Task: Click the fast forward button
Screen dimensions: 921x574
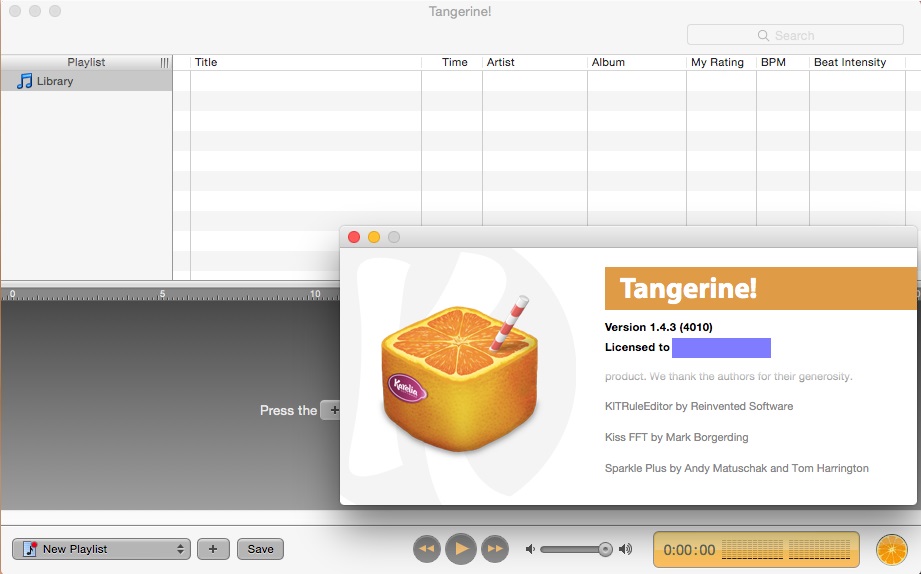Action: coord(495,549)
